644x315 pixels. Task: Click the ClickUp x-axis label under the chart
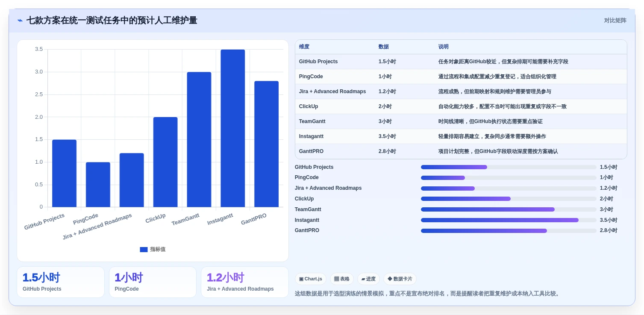[155, 218]
